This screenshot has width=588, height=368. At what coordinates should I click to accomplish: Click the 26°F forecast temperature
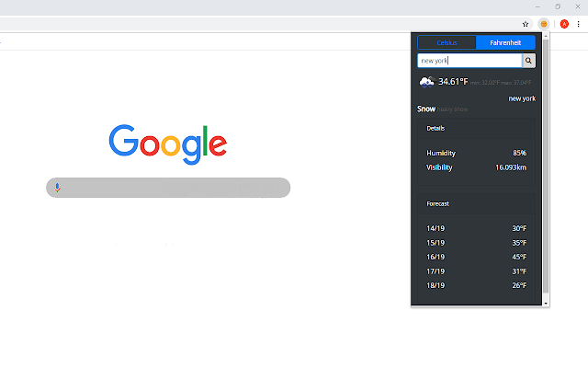click(519, 285)
